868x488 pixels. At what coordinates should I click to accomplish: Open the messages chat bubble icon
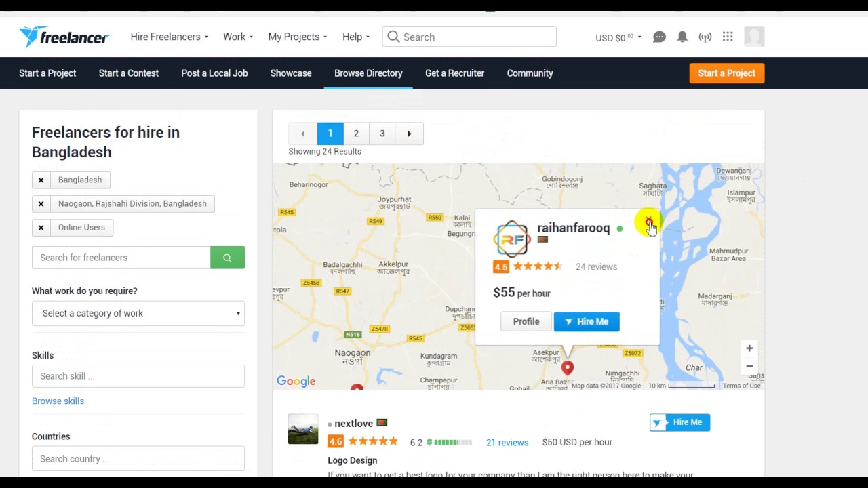coord(659,37)
